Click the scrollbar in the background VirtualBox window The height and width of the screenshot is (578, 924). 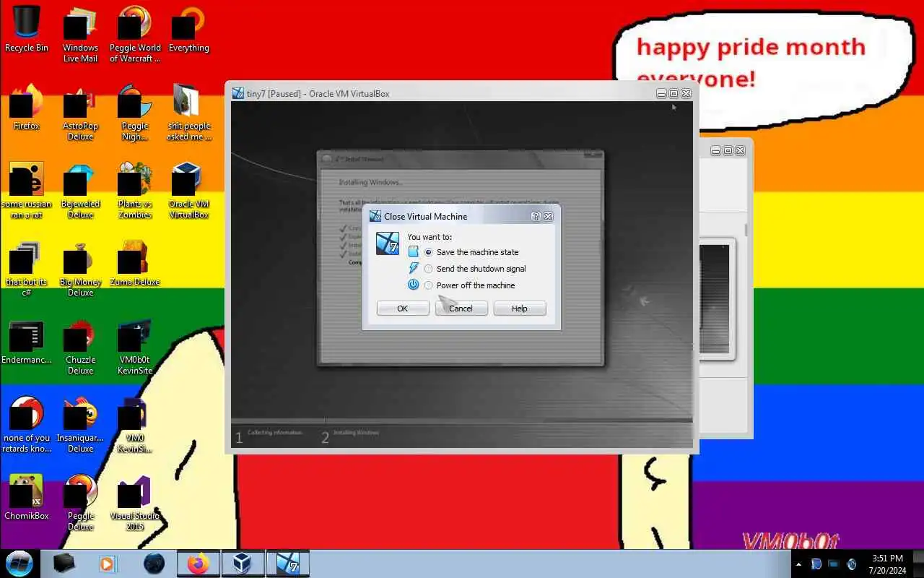pos(746,229)
